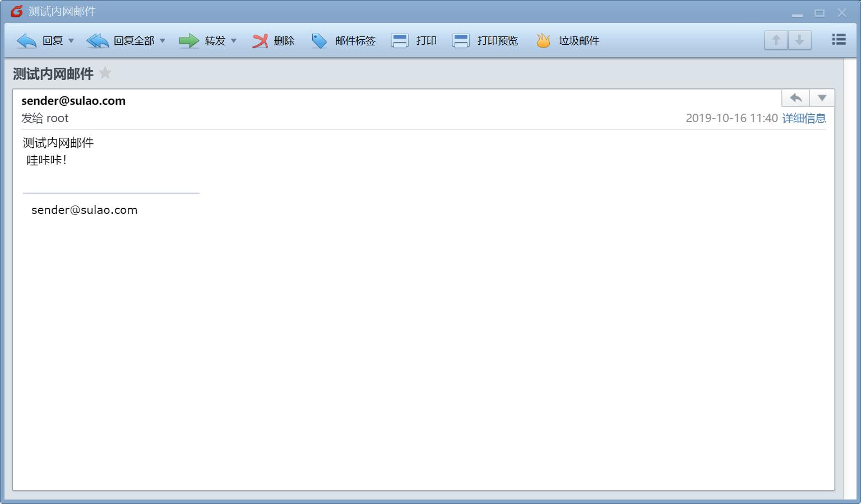Open print preview (打印预览) icon
861x504 pixels.
click(x=461, y=41)
